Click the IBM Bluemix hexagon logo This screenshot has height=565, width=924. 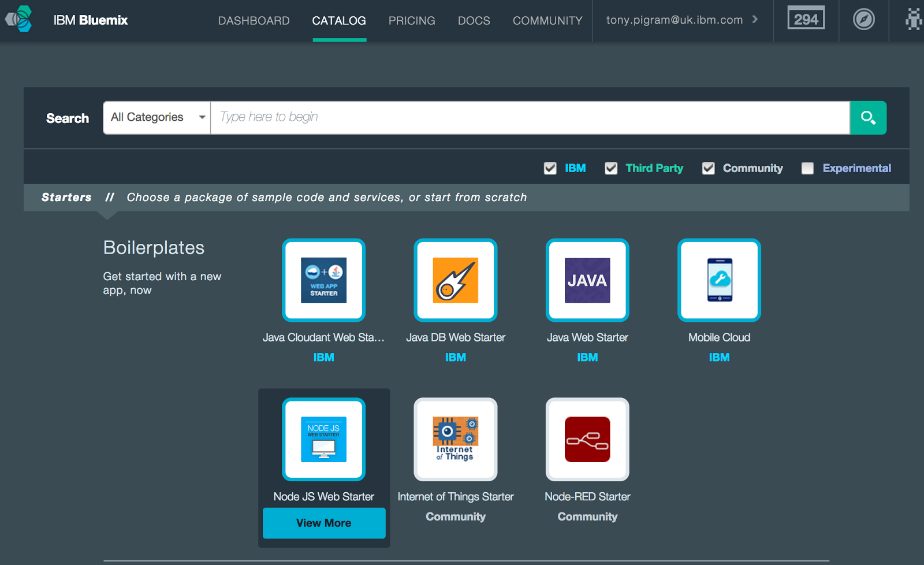[18, 19]
